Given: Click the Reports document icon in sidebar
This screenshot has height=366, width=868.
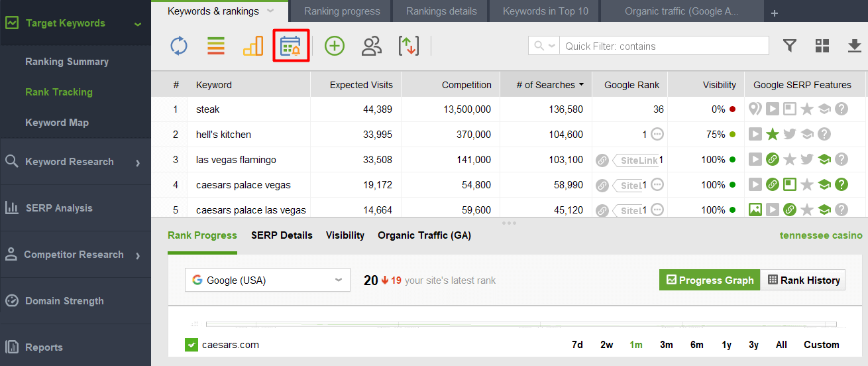Looking at the screenshot, I should [x=12, y=347].
